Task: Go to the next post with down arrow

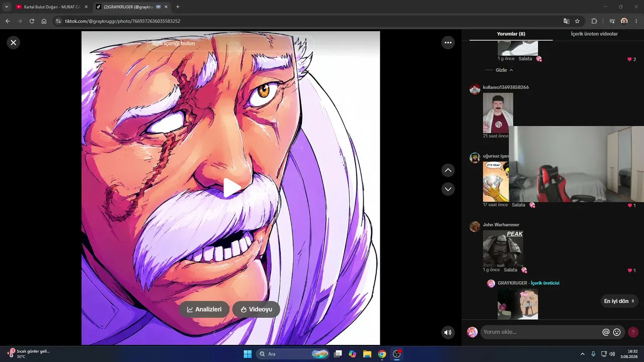Action: coord(448,189)
